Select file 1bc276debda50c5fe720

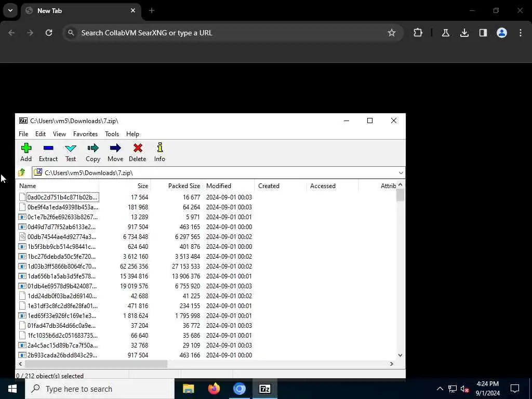point(61,256)
